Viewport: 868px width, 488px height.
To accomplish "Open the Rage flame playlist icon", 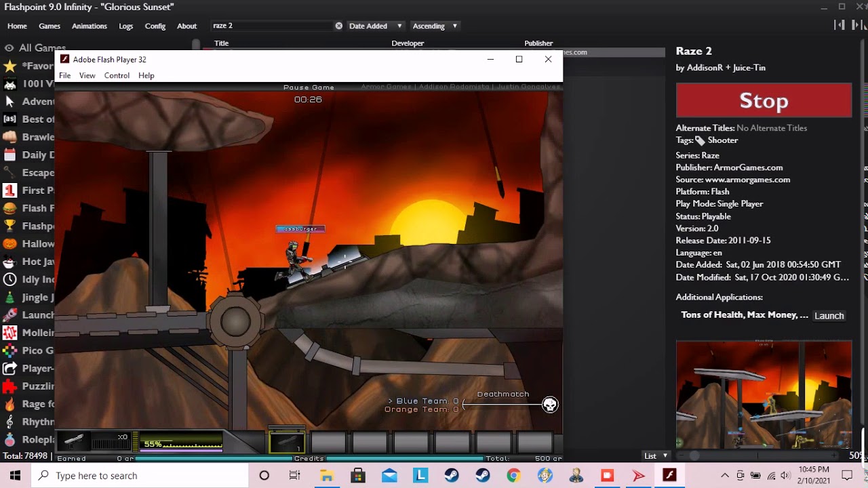I will (9, 404).
